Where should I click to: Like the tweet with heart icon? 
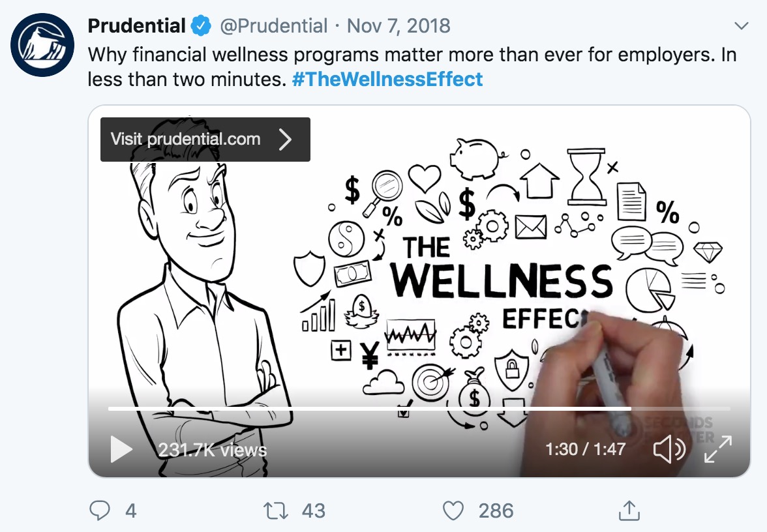click(x=453, y=510)
